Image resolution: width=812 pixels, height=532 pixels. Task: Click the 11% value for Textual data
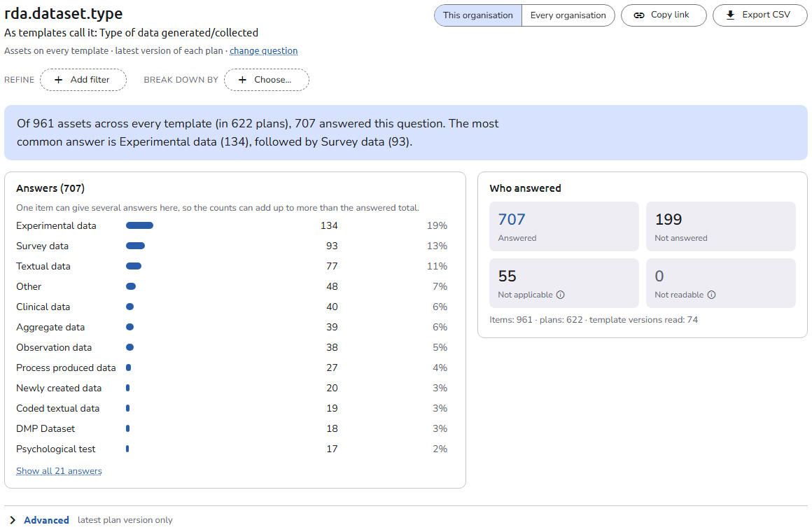(437, 266)
